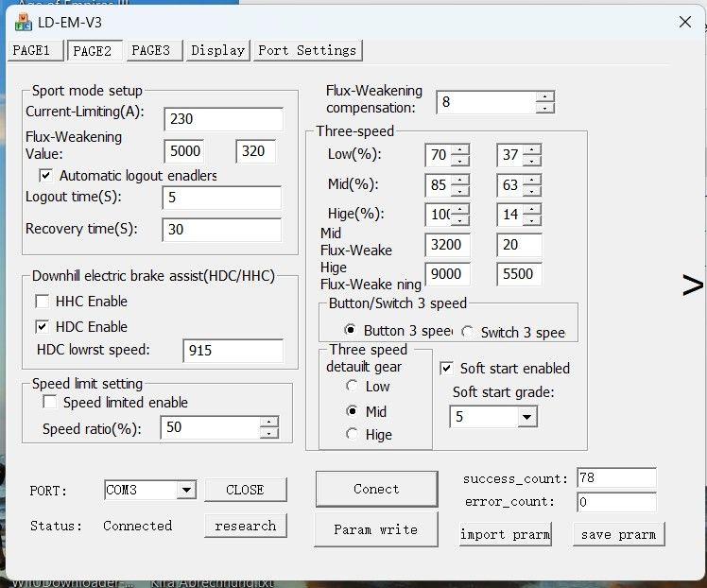
Task: Disable the Soft start enabled checkbox
Action: pyautogui.click(x=447, y=369)
